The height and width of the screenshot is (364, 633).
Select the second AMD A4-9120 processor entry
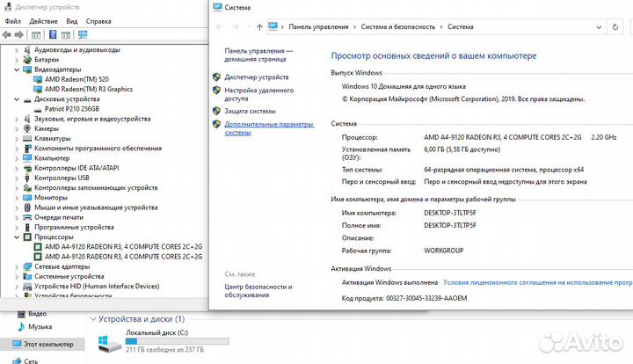tap(124, 257)
